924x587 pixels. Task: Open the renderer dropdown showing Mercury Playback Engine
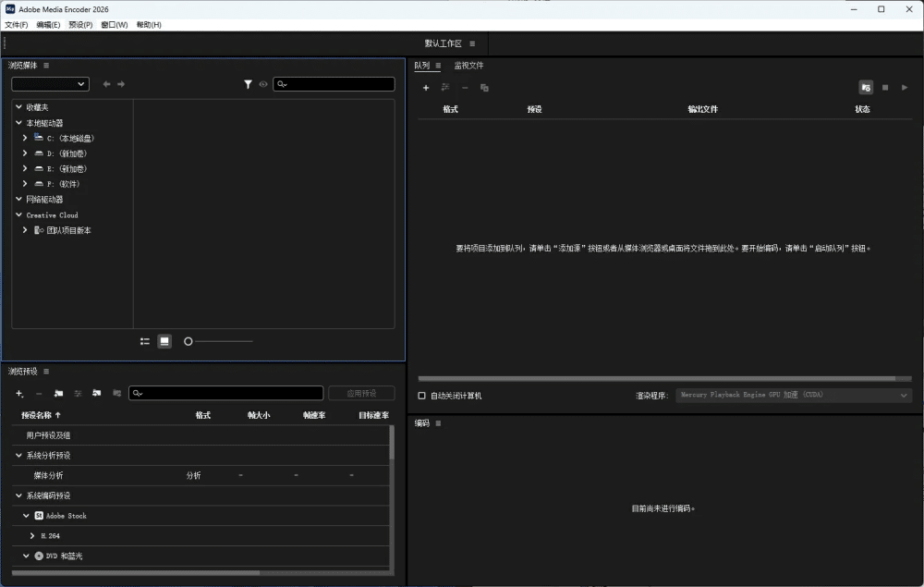(793, 395)
